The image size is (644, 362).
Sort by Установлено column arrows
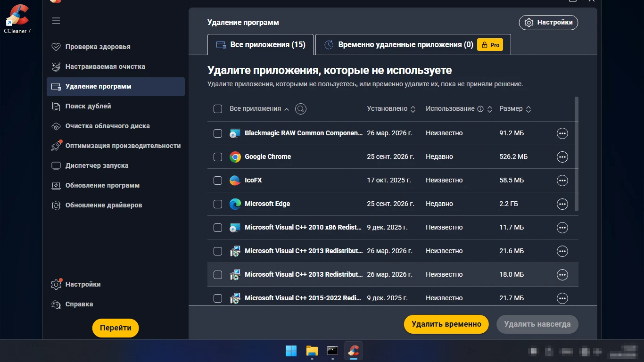413,109
